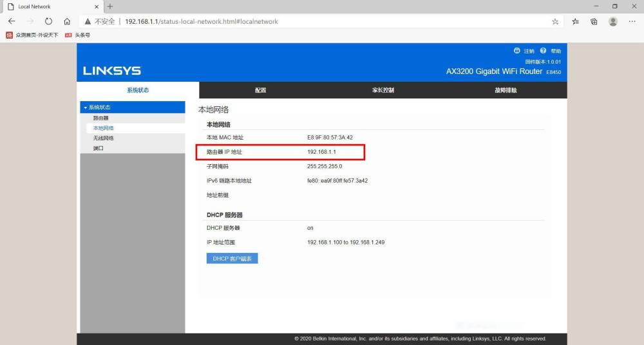
Task: Click the 本地 MAC 地址 label
Action: (225, 138)
